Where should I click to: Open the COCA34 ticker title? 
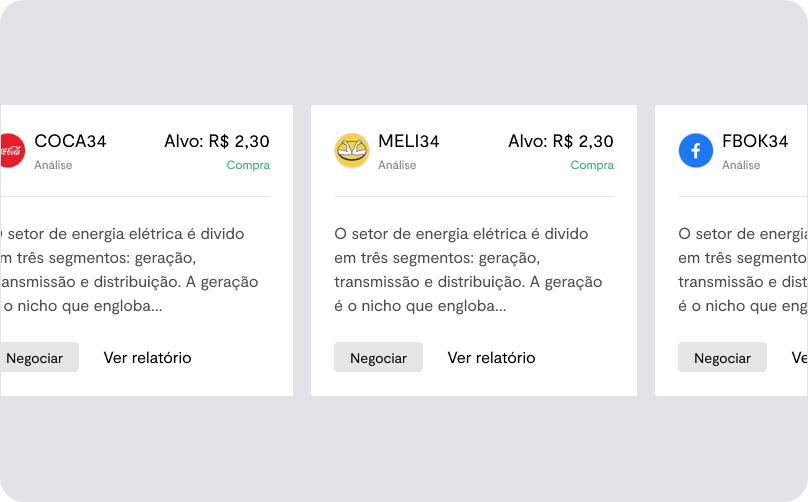(70, 141)
